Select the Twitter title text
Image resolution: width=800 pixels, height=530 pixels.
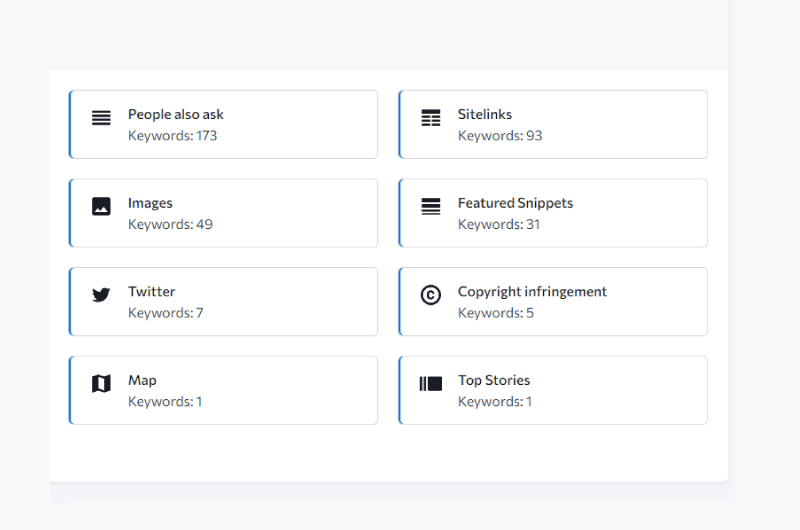152,291
